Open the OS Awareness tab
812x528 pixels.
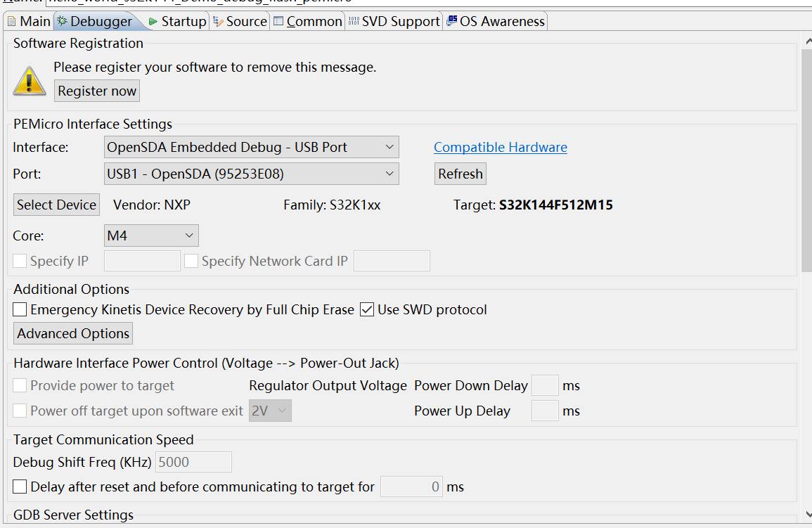496,21
